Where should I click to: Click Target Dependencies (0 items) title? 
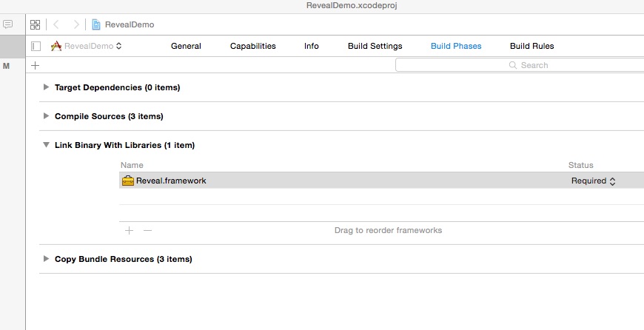pyautogui.click(x=118, y=87)
